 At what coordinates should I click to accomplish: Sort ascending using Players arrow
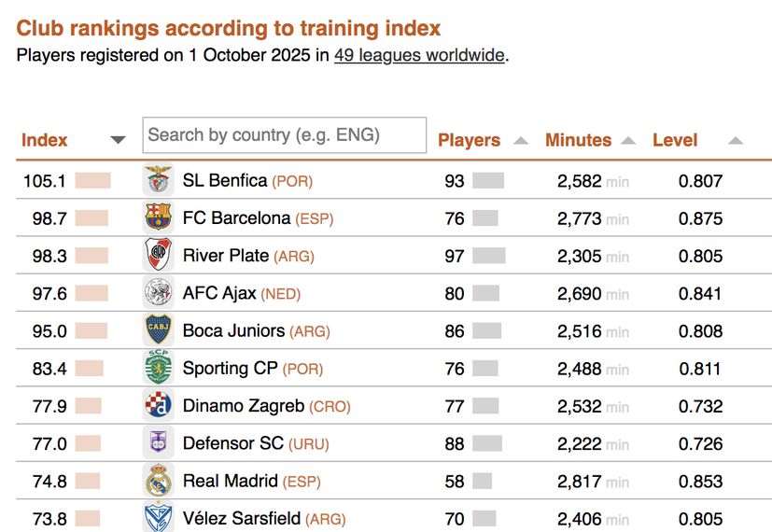coord(521,141)
